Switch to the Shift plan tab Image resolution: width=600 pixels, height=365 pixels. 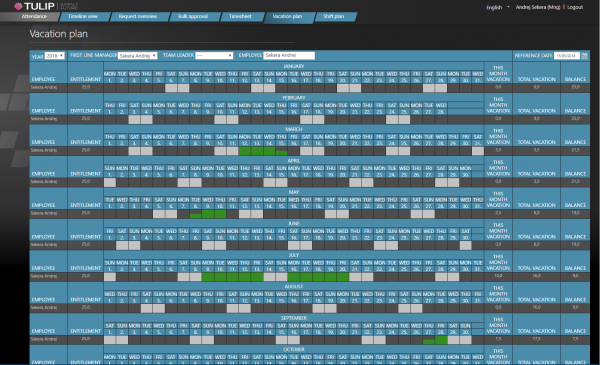[334, 16]
